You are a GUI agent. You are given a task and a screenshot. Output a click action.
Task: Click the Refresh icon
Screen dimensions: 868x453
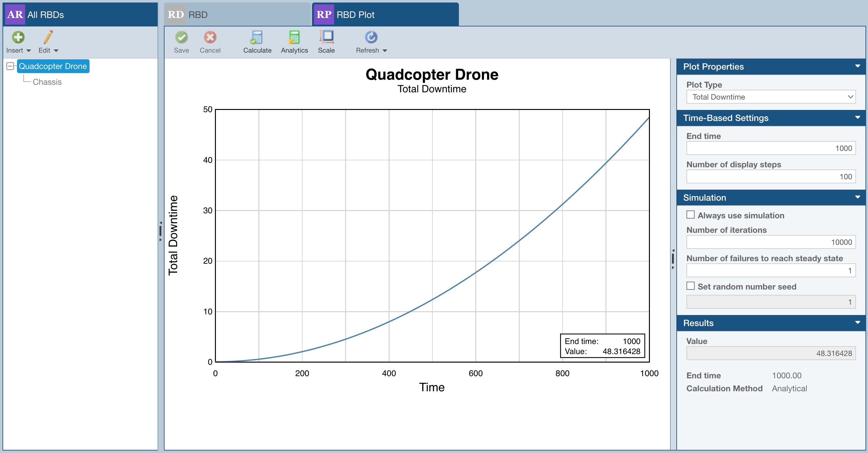tap(371, 37)
